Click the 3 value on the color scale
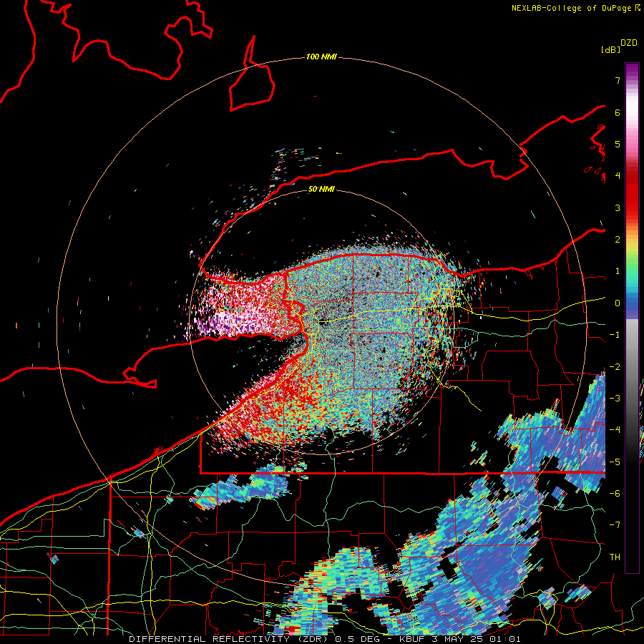 618,208
